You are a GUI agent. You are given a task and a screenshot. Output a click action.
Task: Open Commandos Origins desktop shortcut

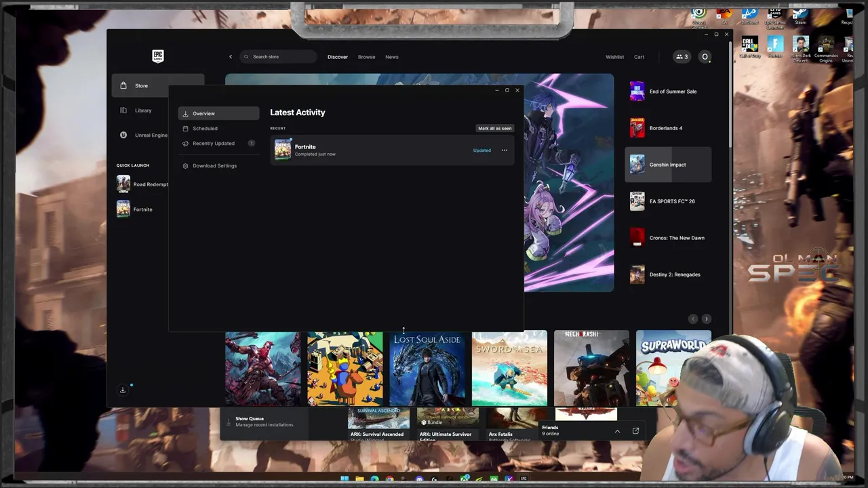(x=826, y=49)
